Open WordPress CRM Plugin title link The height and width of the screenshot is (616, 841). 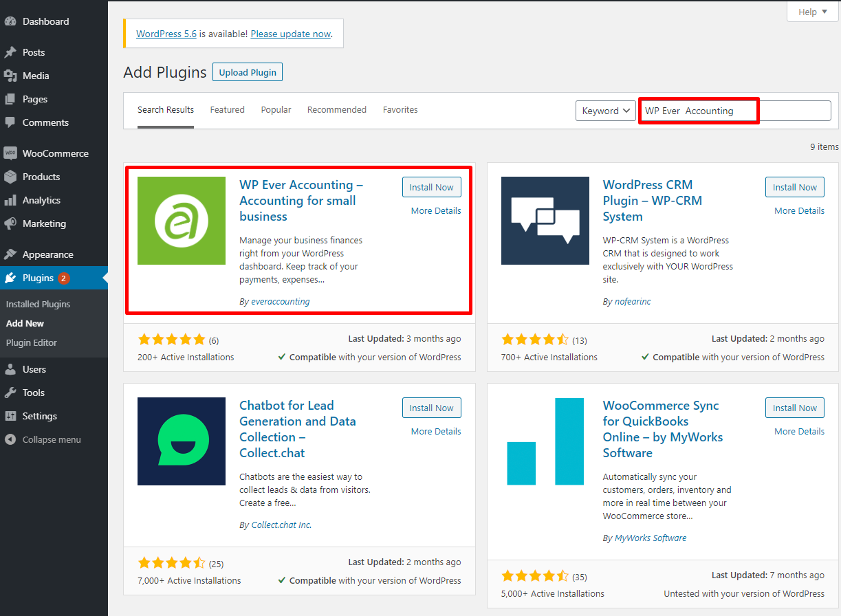tap(653, 201)
